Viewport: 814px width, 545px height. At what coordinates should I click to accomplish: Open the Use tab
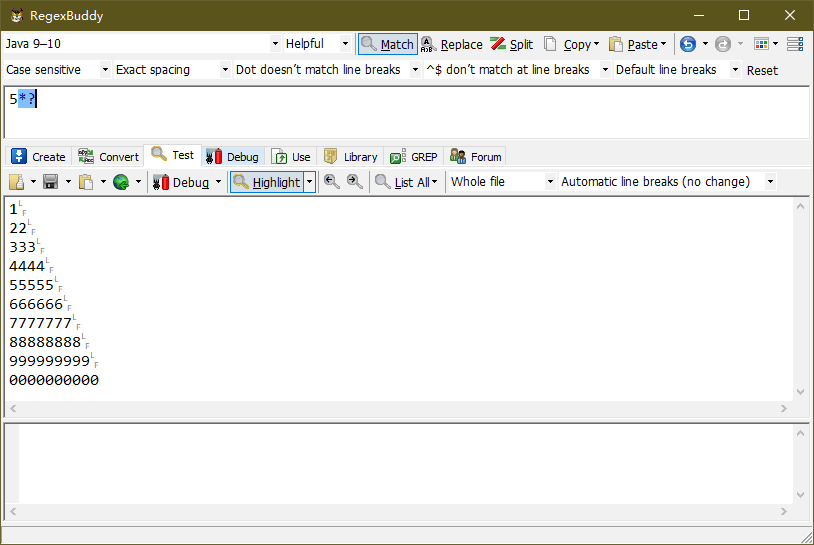[x=291, y=156]
